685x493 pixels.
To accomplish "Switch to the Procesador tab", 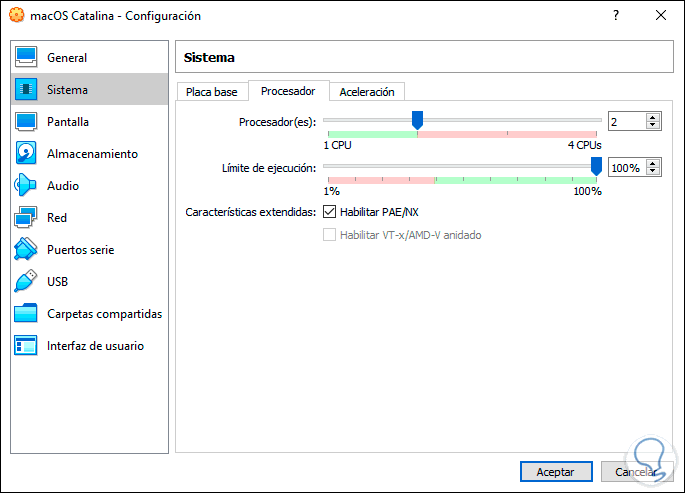I will pos(288,91).
